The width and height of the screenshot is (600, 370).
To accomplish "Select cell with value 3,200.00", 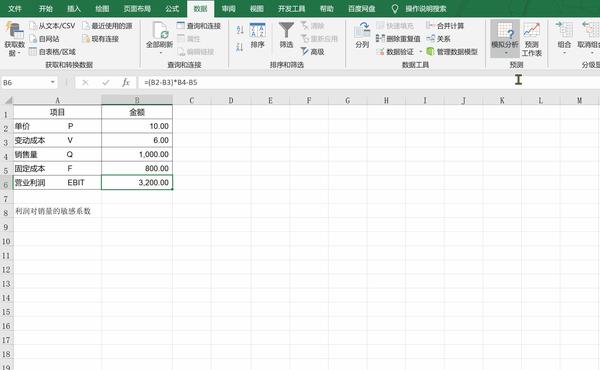I will click(x=137, y=183).
